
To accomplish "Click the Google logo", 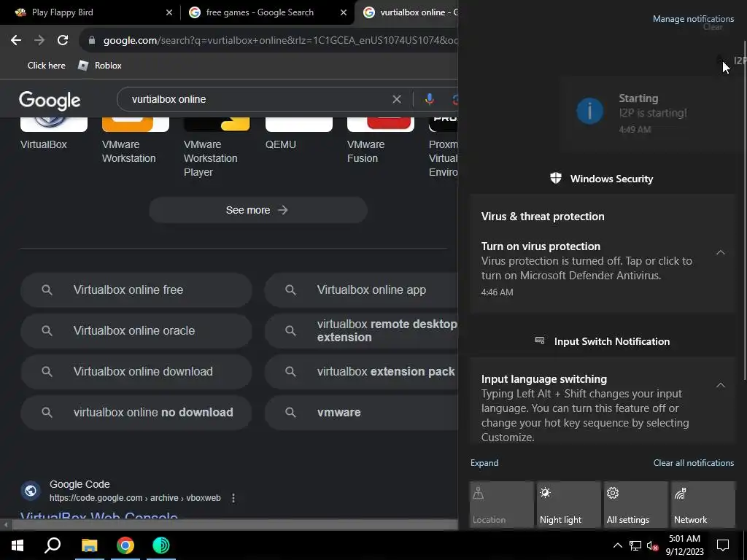I will coord(50,100).
